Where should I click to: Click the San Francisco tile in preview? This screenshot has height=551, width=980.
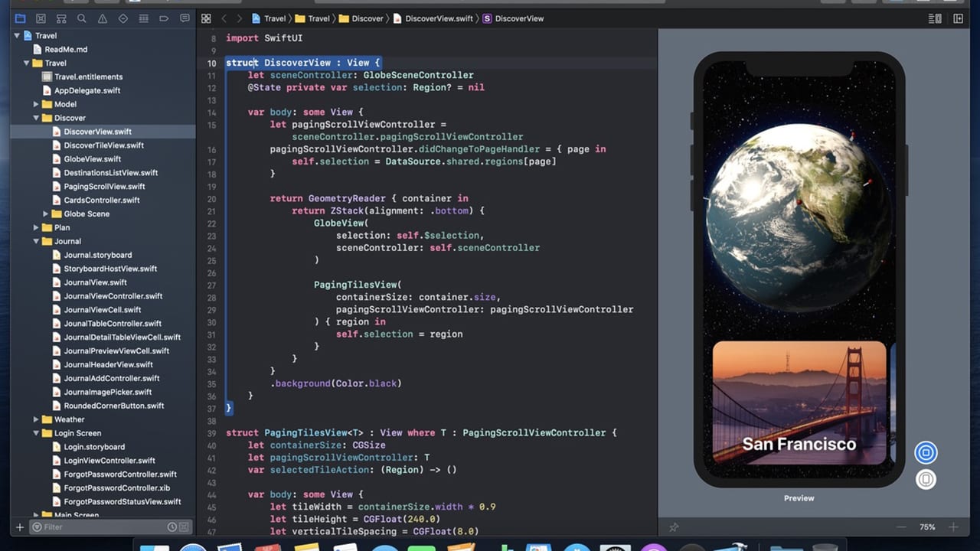point(799,403)
